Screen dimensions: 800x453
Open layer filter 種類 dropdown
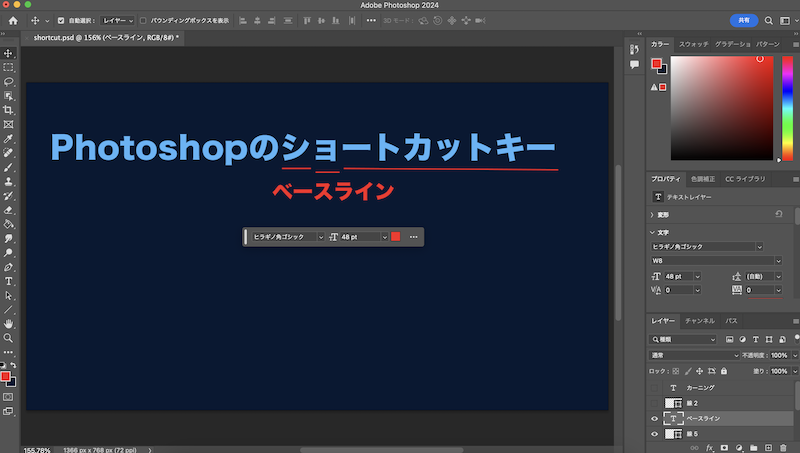683,339
